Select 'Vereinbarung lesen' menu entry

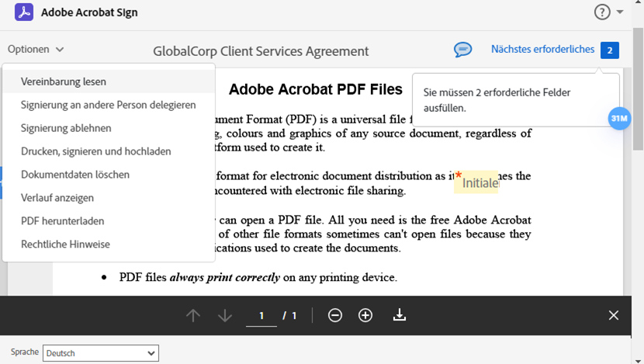point(64,81)
